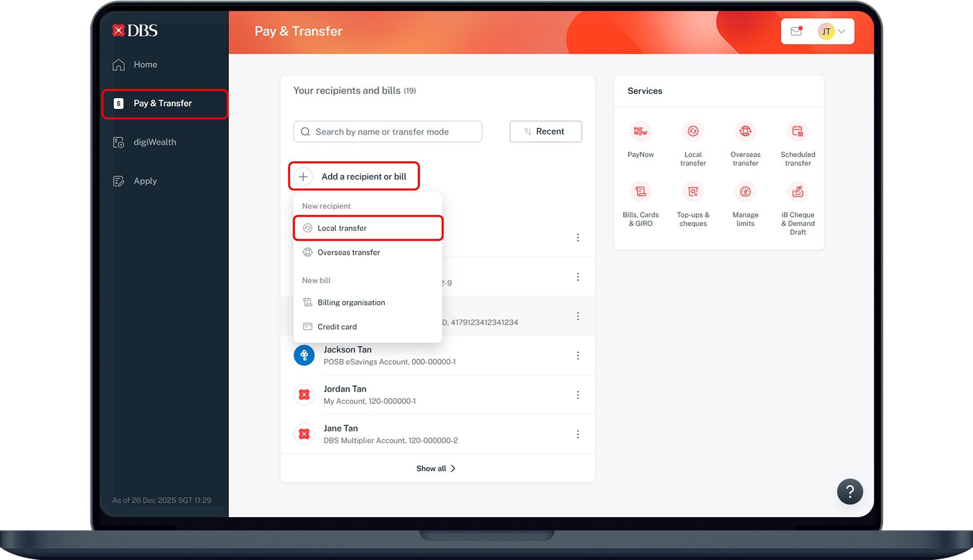Click the recipient search field

(x=387, y=132)
